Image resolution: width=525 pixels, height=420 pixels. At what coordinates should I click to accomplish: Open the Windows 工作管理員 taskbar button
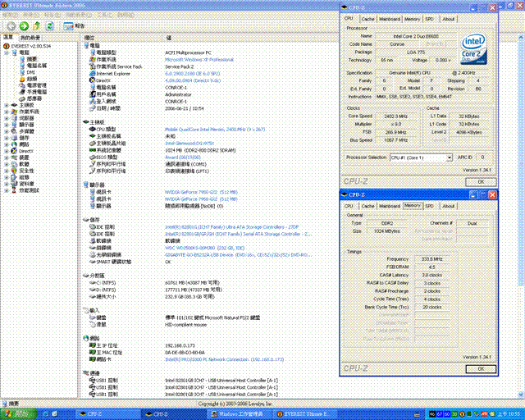pyautogui.click(x=239, y=414)
